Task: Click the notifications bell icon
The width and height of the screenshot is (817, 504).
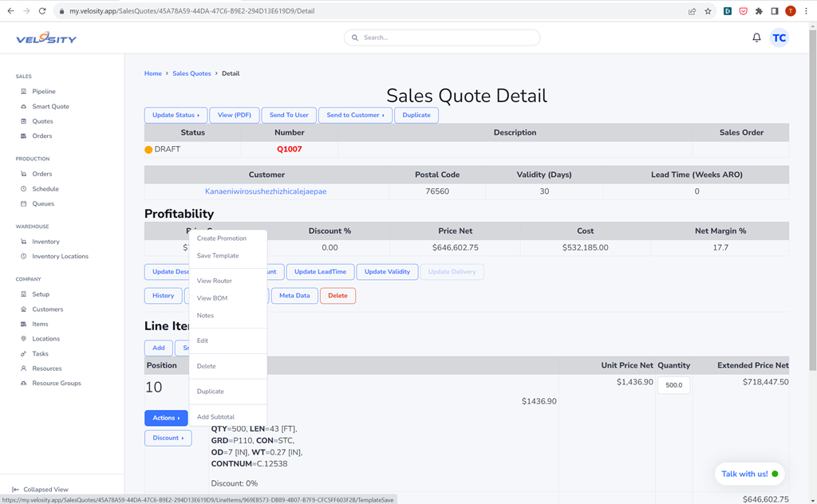Action: point(756,37)
